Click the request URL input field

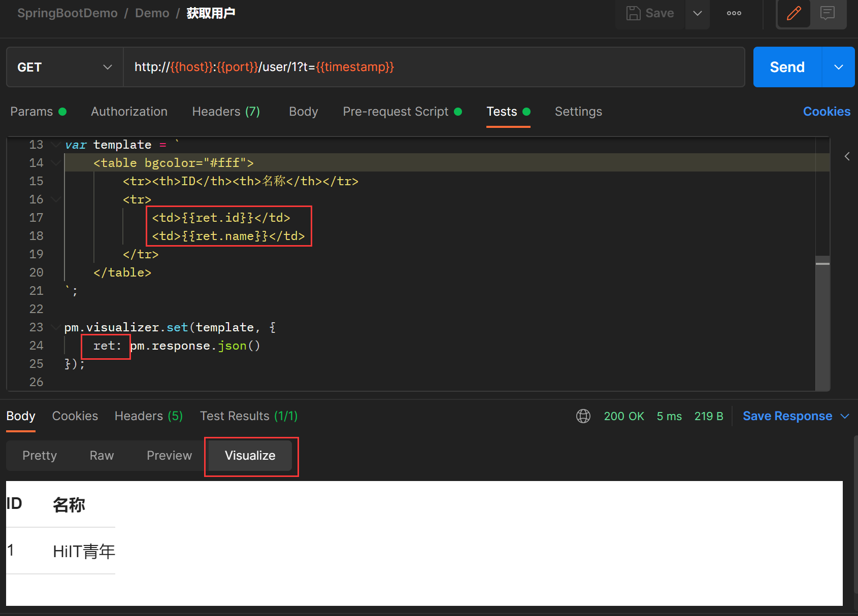pyautogui.click(x=434, y=67)
